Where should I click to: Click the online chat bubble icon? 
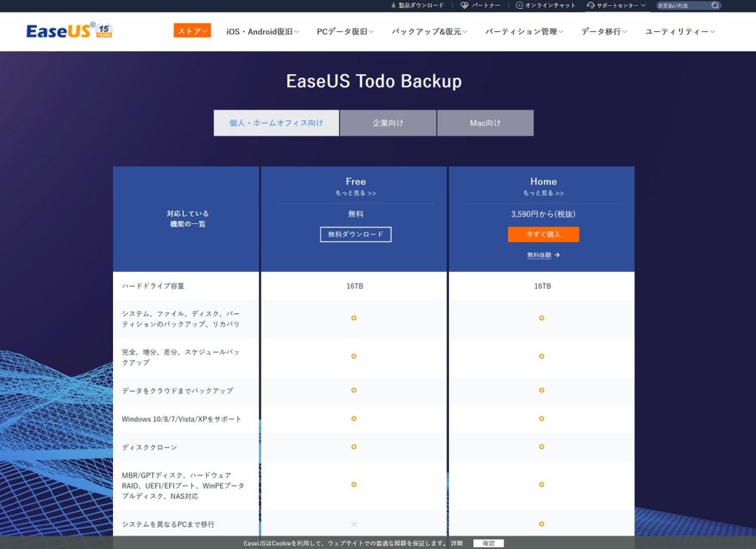519,5
